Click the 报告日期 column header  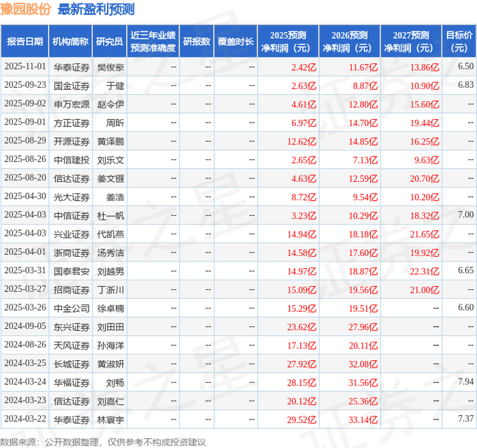pyautogui.click(x=25, y=42)
